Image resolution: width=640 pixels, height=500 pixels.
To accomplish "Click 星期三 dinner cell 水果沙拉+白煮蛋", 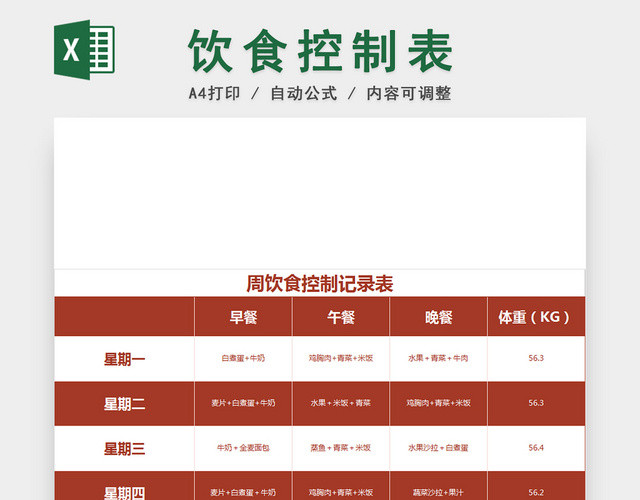I will 438,448.
